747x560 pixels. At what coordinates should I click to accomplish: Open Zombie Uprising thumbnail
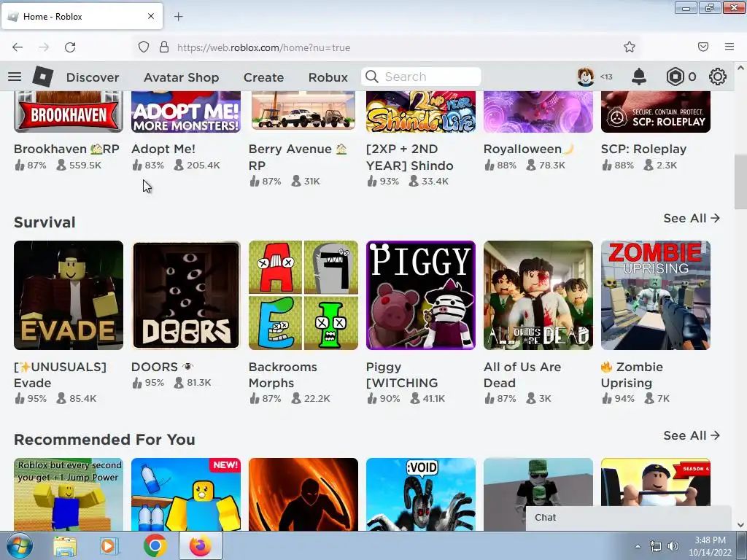pos(656,295)
